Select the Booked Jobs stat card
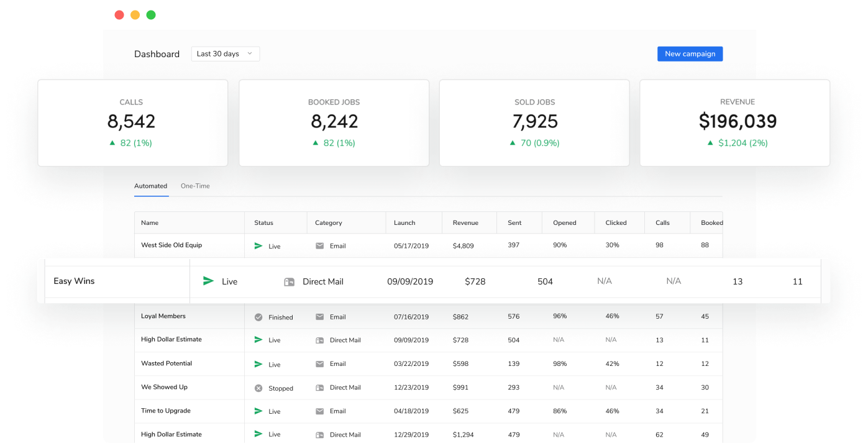The width and height of the screenshot is (868, 443). click(x=334, y=122)
